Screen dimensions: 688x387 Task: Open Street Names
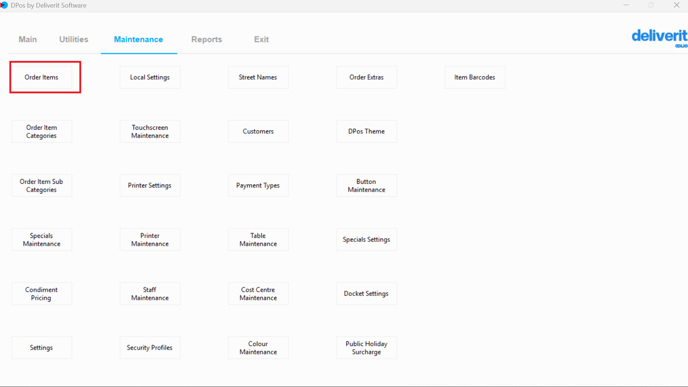point(258,77)
